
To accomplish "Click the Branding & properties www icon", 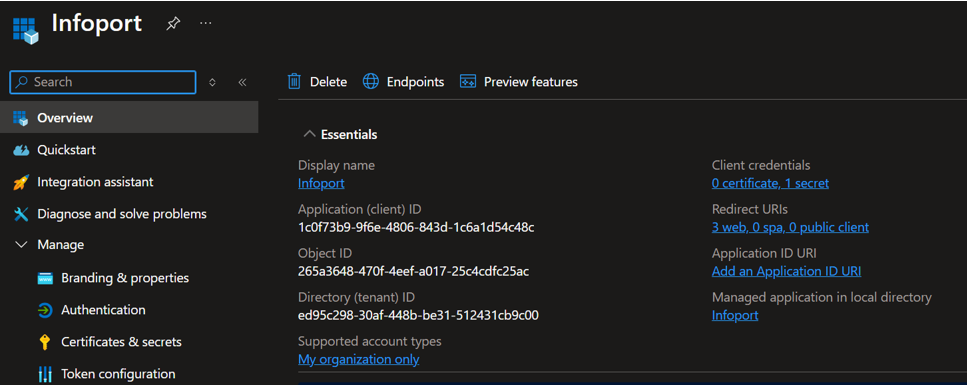I will [x=45, y=278].
